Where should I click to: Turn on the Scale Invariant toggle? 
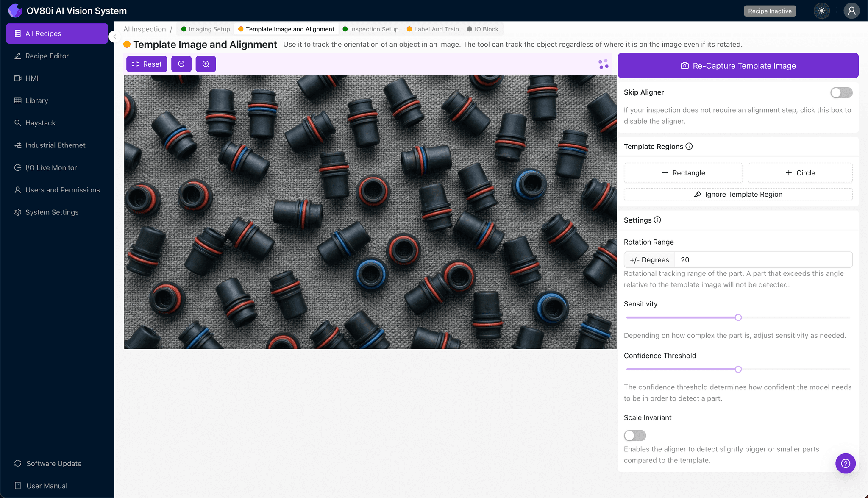(634, 435)
